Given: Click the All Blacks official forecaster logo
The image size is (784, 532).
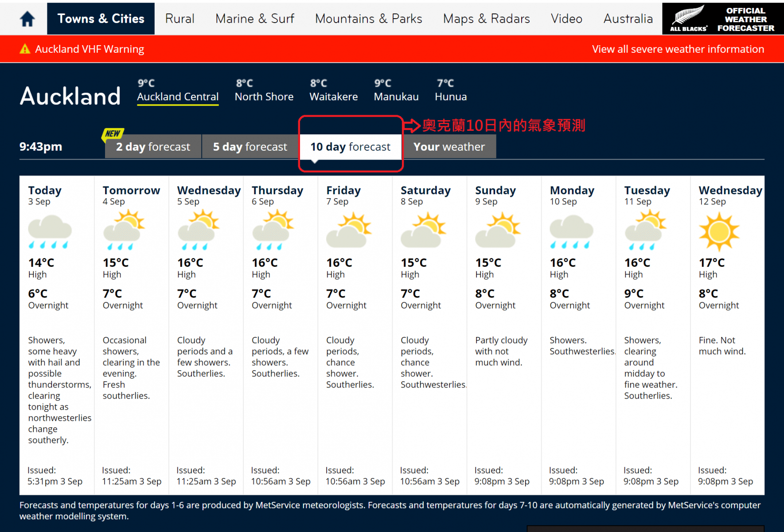Looking at the screenshot, I should [x=722, y=19].
